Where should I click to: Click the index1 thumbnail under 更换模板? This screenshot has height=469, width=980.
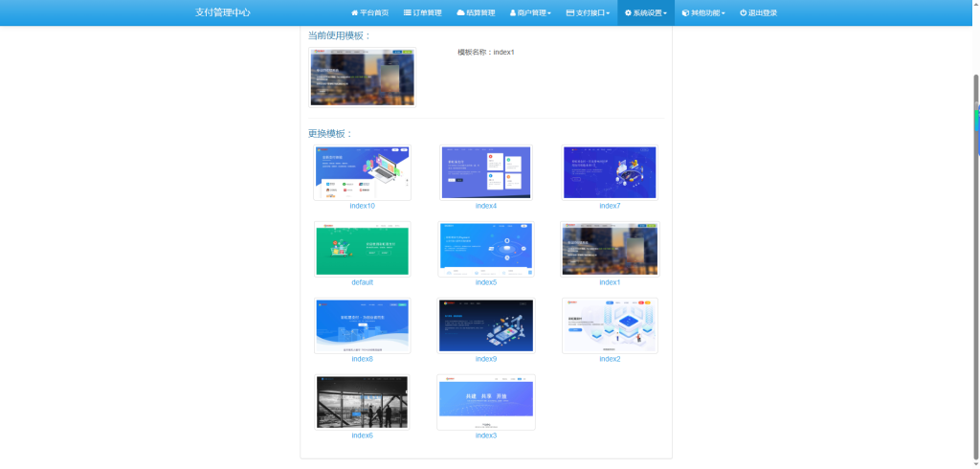pyautogui.click(x=610, y=249)
